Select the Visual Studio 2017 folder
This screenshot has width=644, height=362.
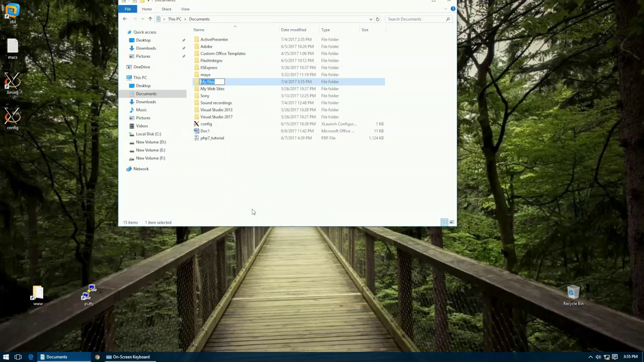[x=216, y=117]
